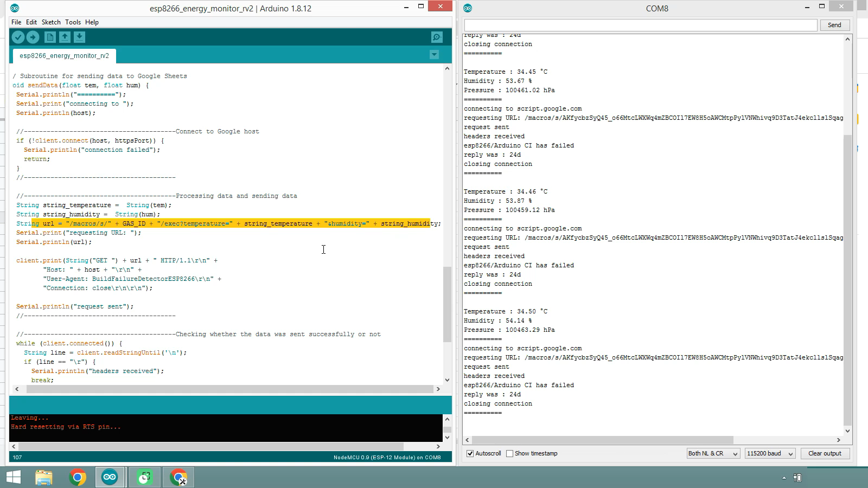Click the serial monitor left scroll arrow

[468, 440]
